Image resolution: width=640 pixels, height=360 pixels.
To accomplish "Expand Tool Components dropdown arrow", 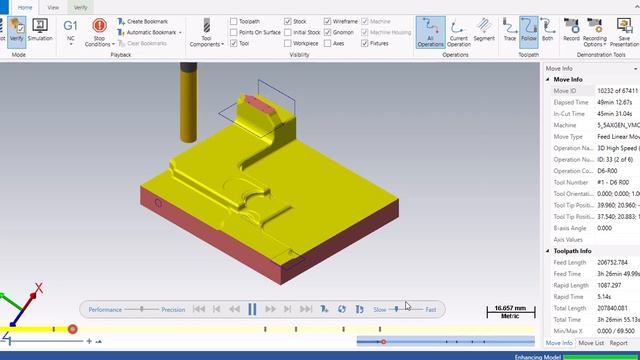I will [x=222, y=44].
